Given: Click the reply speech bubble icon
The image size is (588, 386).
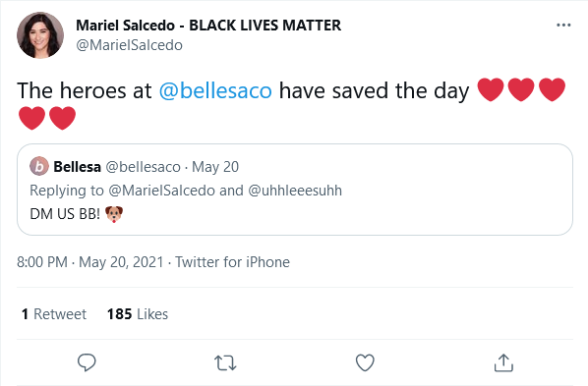Looking at the screenshot, I should pos(87,362).
